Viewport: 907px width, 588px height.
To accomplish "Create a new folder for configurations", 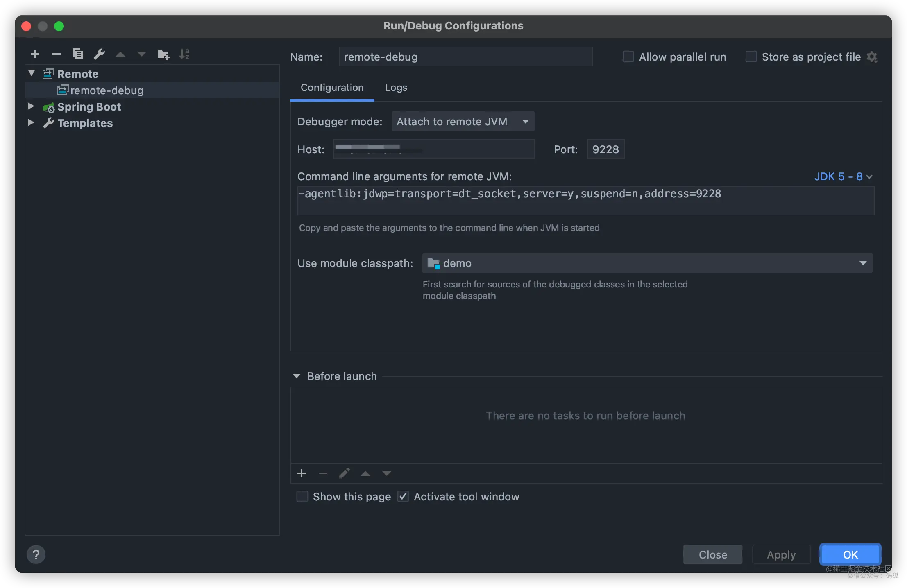I will pos(163,54).
